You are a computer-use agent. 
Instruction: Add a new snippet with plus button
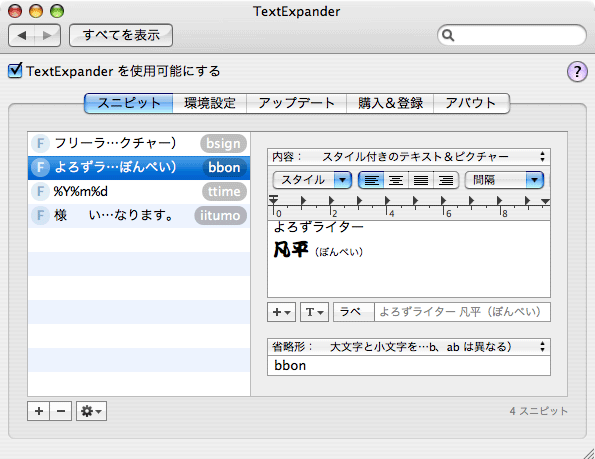coord(38,411)
